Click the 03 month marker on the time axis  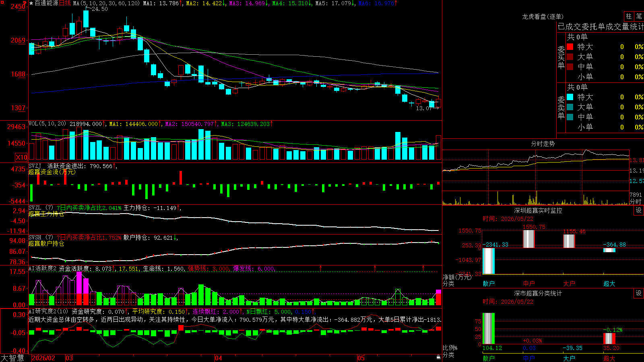pyautogui.click(x=69, y=358)
